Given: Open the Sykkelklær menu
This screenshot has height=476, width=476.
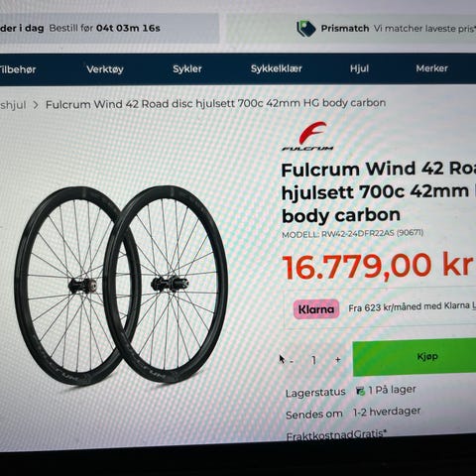Looking at the screenshot, I should 276,68.
